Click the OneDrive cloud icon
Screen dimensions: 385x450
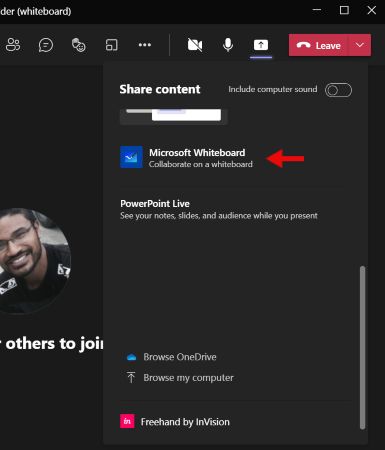tap(131, 357)
